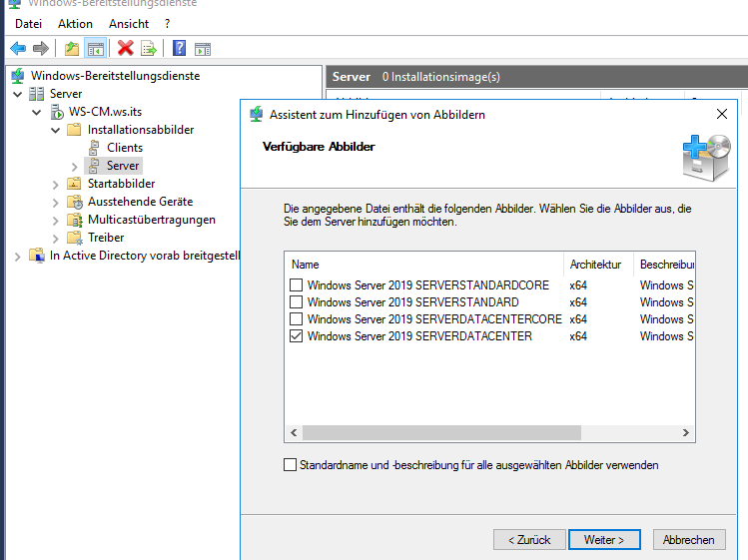Screen dimensions: 748x560
Task: Sort by the Name column header
Action: point(424,265)
